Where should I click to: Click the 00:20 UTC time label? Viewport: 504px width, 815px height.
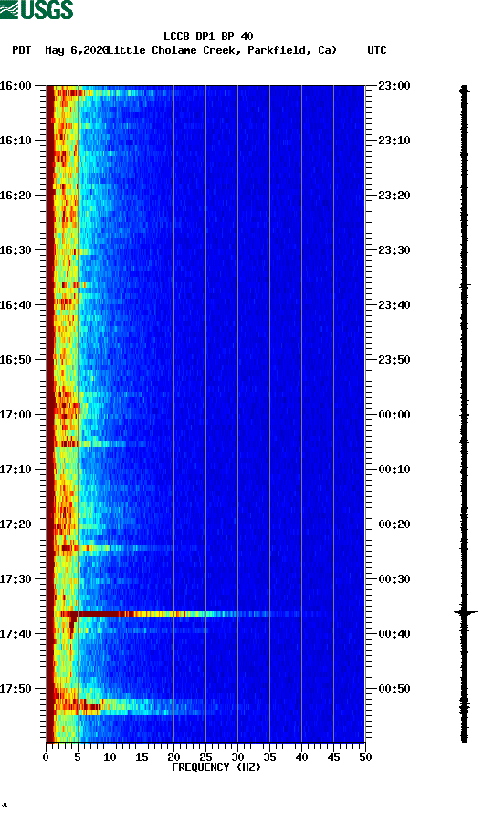[x=394, y=524]
